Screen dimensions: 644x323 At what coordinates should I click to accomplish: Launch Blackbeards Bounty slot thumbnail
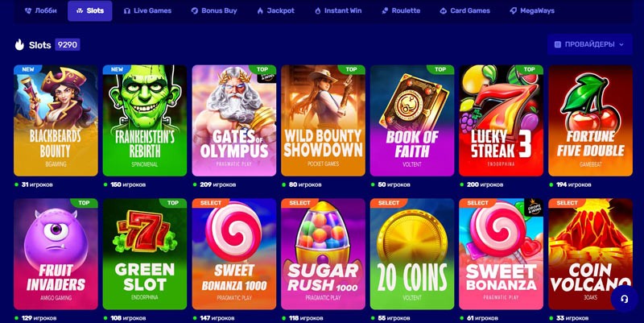(56, 120)
